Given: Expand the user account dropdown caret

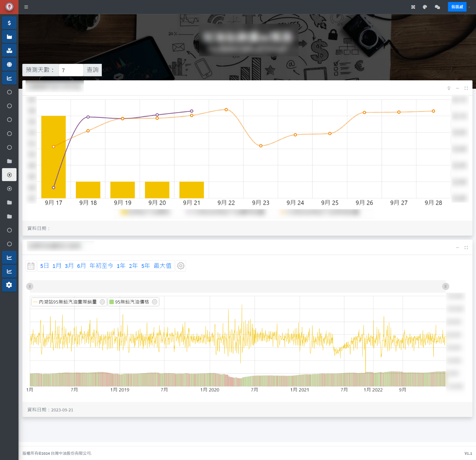Looking at the screenshot, I should click(x=469, y=7).
